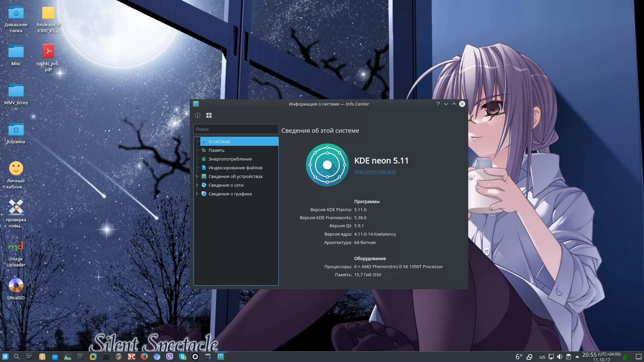Launch UltraISO from desktop
Screen dimensions: 644x362
pos(16,289)
